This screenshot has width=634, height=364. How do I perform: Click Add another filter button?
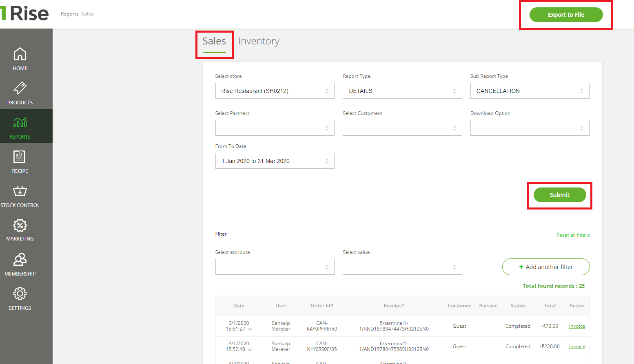pos(546,267)
